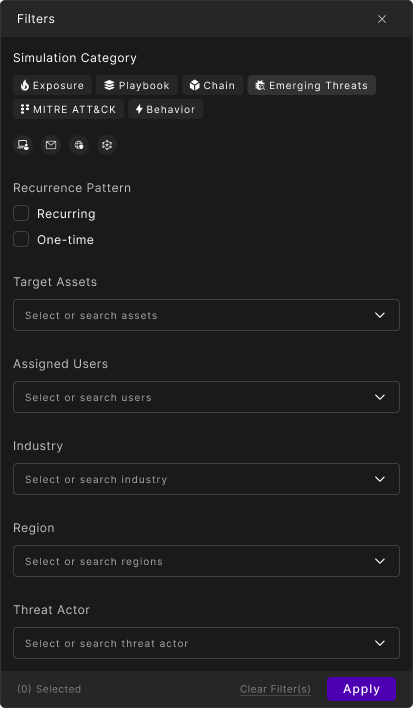The width and height of the screenshot is (413, 708).
Task: Select the endpoint computer-user icon filter
Action: click(23, 145)
